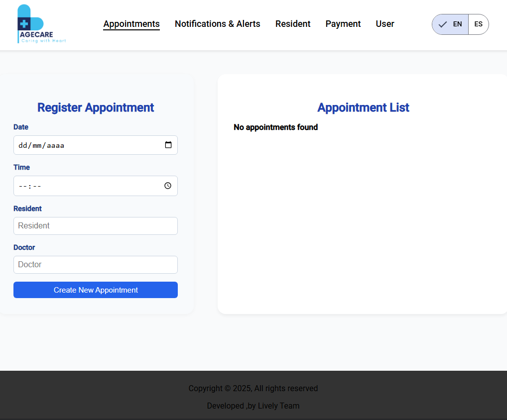The height and width of the screenshot is (420, 507).
Task: Focus the Time input field
Action: click(96, 186)
